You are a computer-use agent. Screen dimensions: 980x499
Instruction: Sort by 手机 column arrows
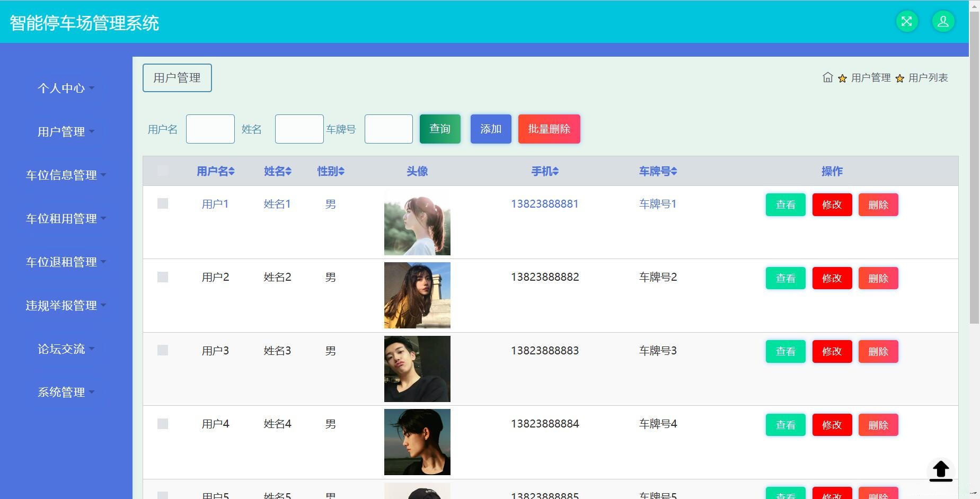coord(555,171)
